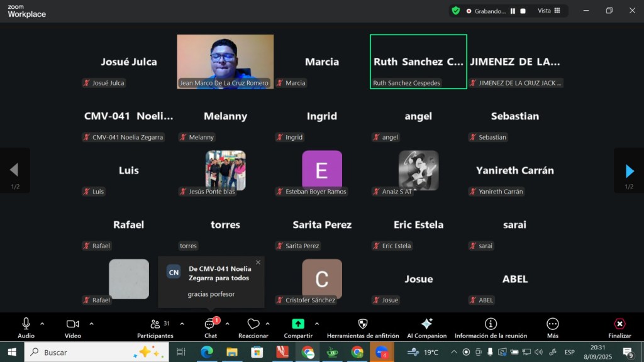Pause the recording in the top bar
This screenshot has height=362, width=644.
pyautogui.click(x=513, y=11)
